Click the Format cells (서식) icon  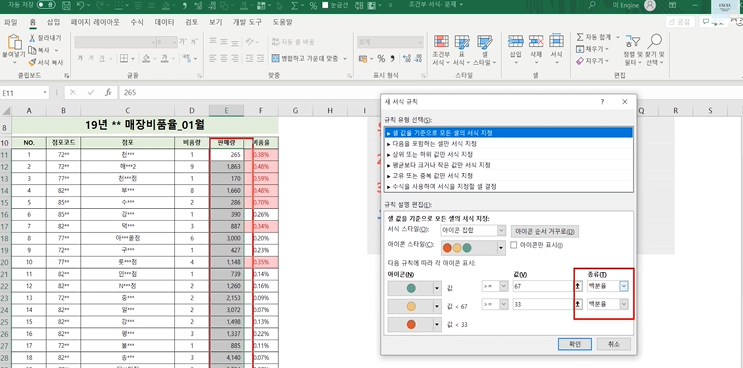coord(556,41)
